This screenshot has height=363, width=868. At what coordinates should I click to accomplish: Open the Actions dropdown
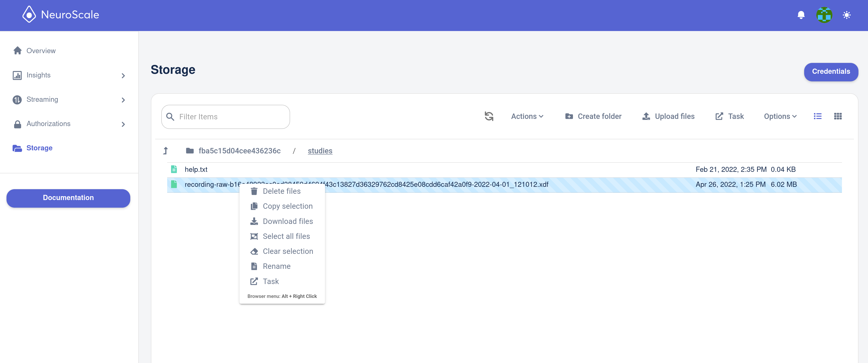pyautogui.click(x=527, y=117)
